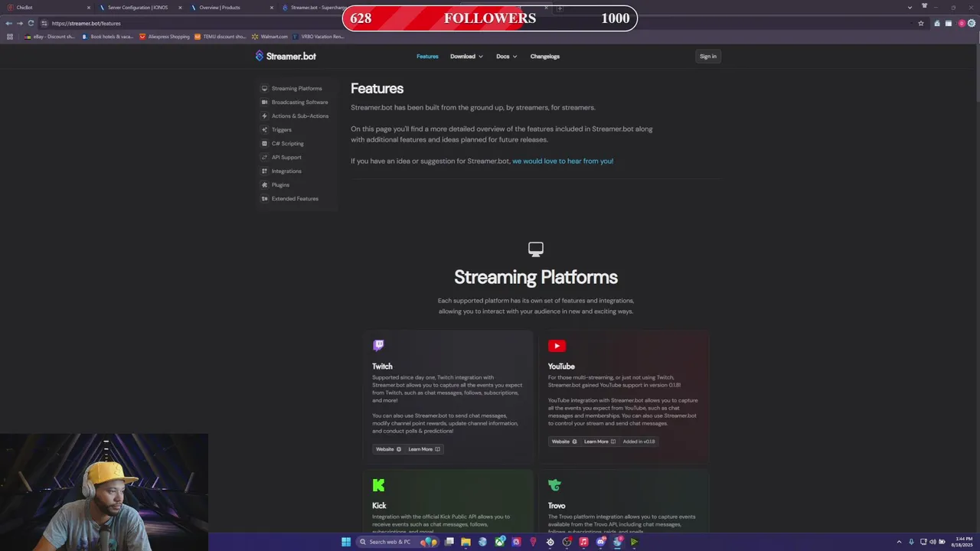This screenshot has width=980, height=551.
Task: Open the Changelogs nav item
Action: point(545,56)
